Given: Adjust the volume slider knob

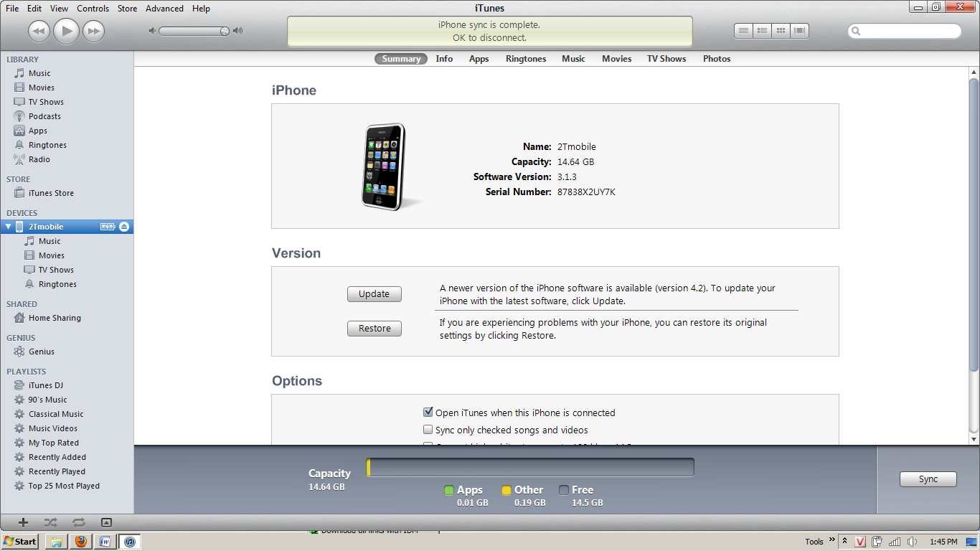Looking at the screenshot, I should 225,31.
